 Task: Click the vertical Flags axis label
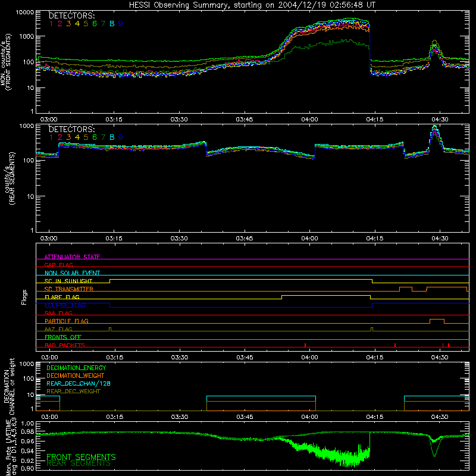[24, 297]
